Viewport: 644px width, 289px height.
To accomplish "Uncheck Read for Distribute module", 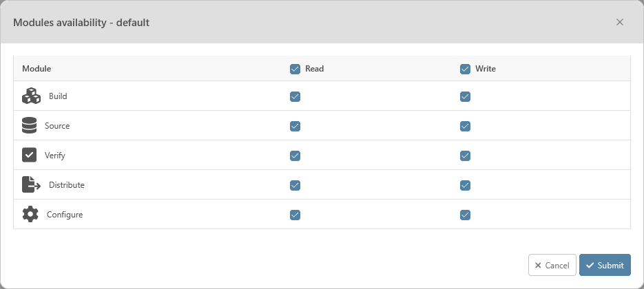I will point(295,185).
